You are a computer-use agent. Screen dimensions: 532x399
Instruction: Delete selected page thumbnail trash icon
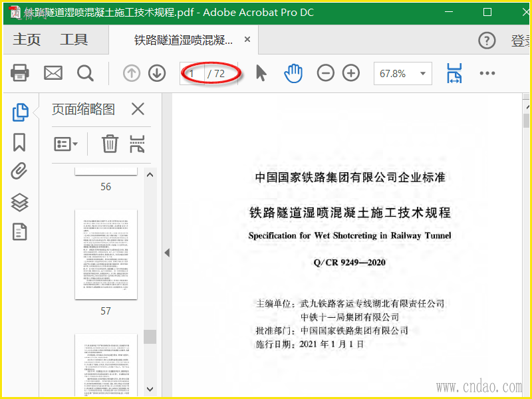pyautogui.click(x=110, y=144)
